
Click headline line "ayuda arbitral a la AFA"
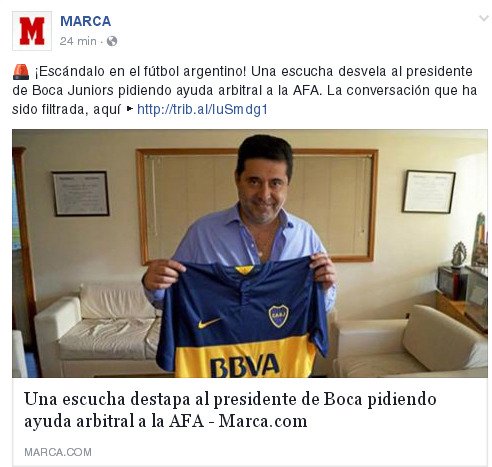coord(114,421)
